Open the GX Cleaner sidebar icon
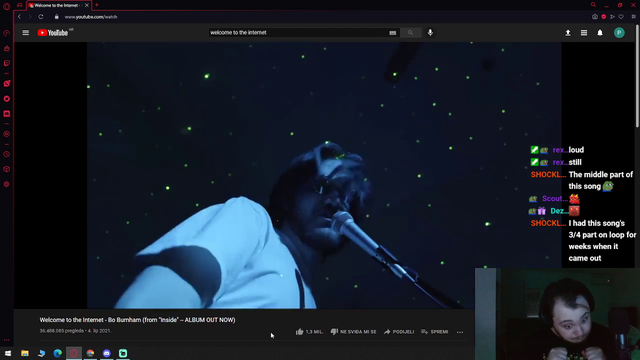The height and width of the screenshot is (360, 640). [7, 48]
